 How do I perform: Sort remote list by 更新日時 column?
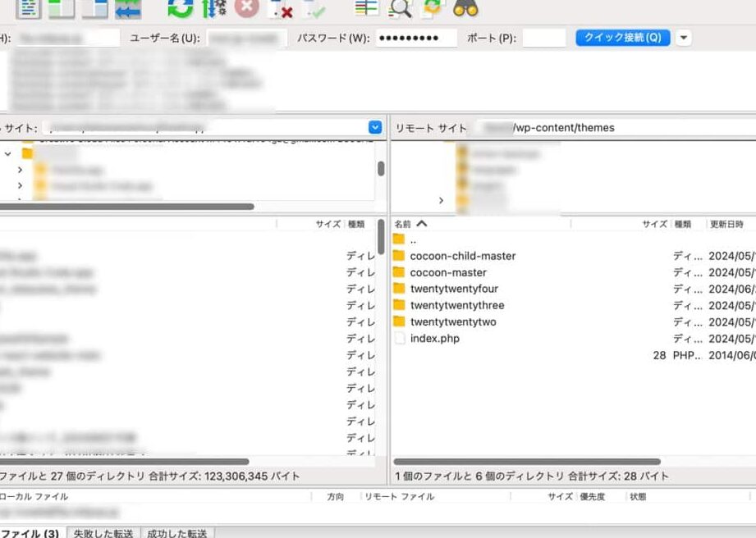click(726, 224)
